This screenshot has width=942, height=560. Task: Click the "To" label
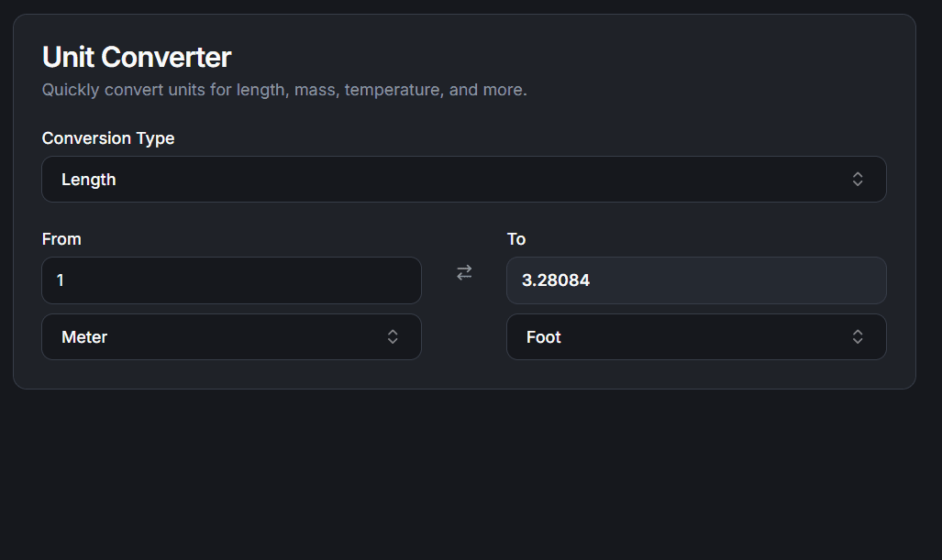click(516, 239)
